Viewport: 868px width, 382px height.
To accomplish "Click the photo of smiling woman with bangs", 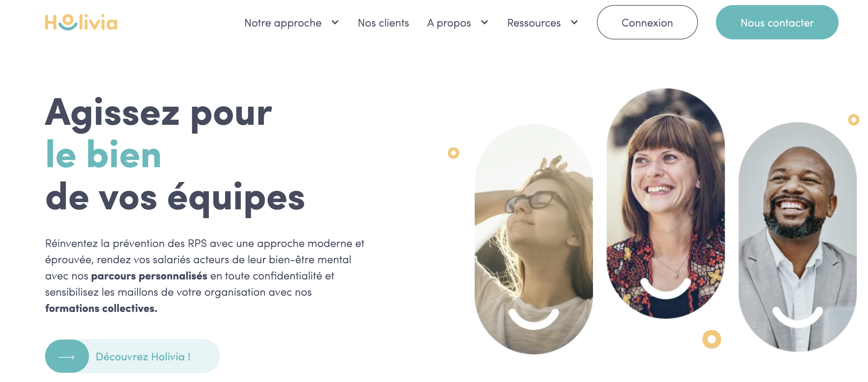I will tap(665, 203).
